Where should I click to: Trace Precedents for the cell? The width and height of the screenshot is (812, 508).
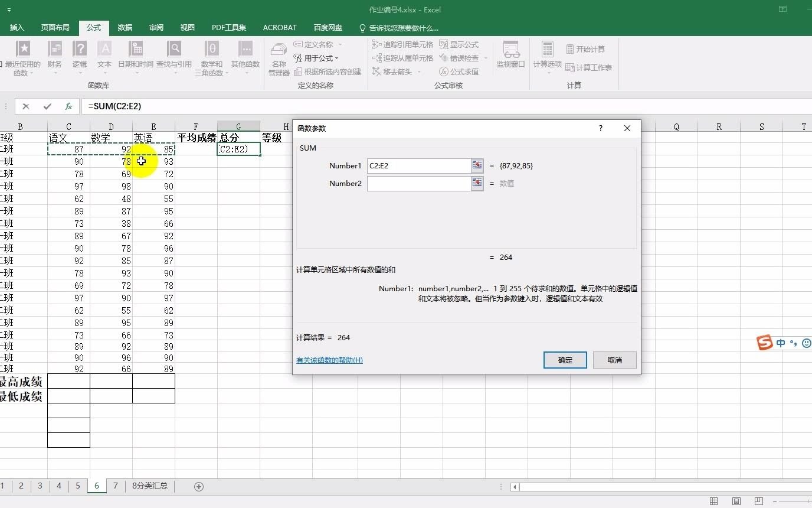pyautogui.click(x=402, y=44)
